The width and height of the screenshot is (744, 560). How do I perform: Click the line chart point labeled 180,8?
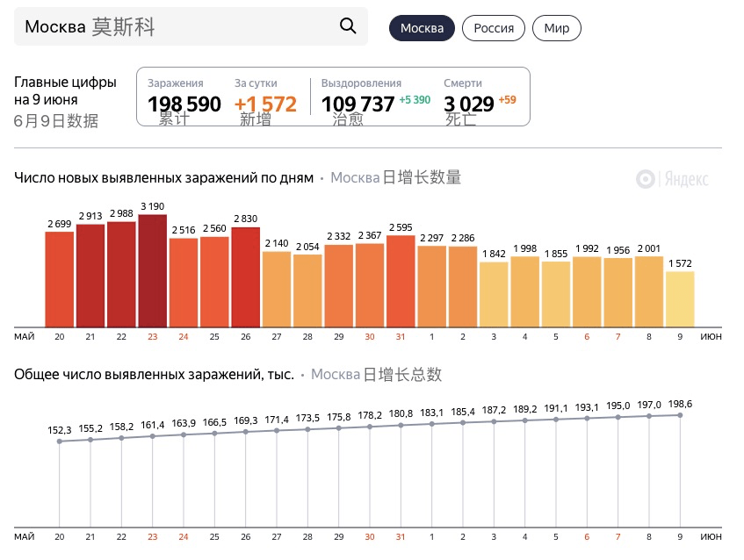point(401,426)
